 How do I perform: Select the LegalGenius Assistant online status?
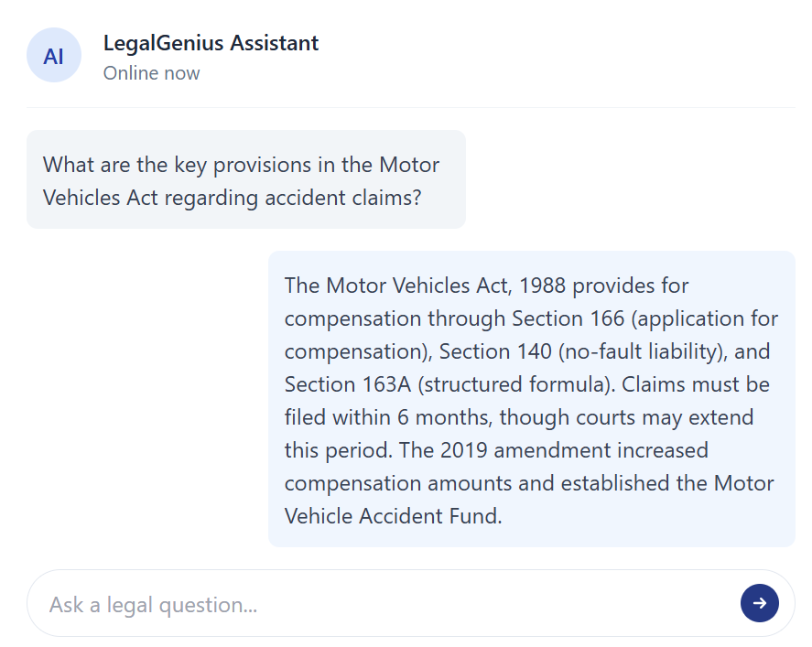pyautogui.click(x=151, y=72)
